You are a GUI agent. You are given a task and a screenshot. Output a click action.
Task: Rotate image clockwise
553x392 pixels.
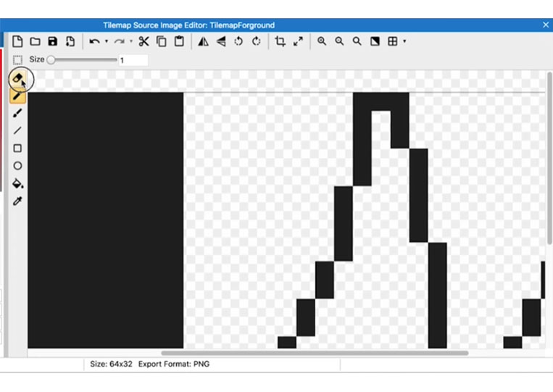click(257, 41)
